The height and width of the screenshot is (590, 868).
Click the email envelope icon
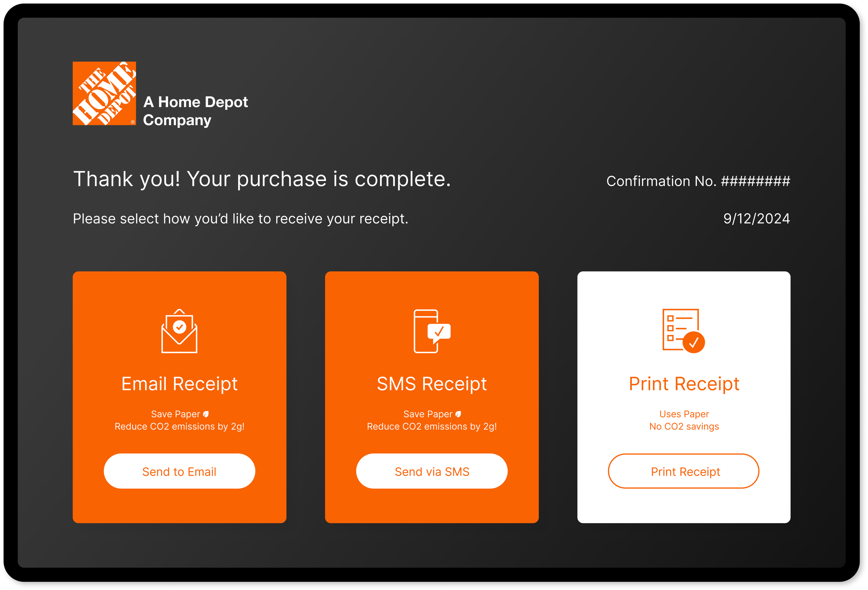[x=179, y=331]
